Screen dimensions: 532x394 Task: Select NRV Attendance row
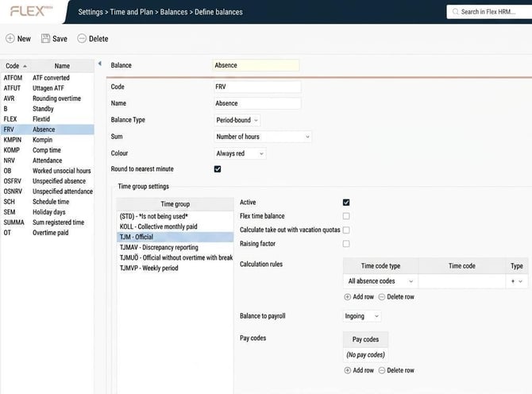pyautogui.click(x=48, y=160)
